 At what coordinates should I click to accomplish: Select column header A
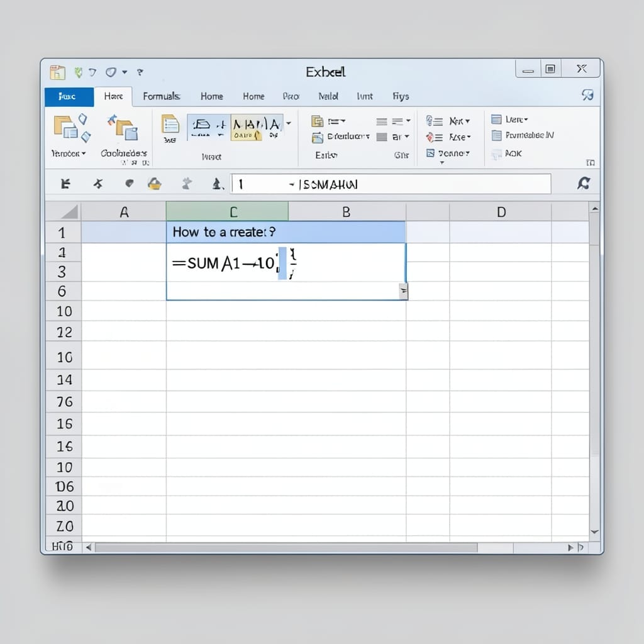pos(124,212)
